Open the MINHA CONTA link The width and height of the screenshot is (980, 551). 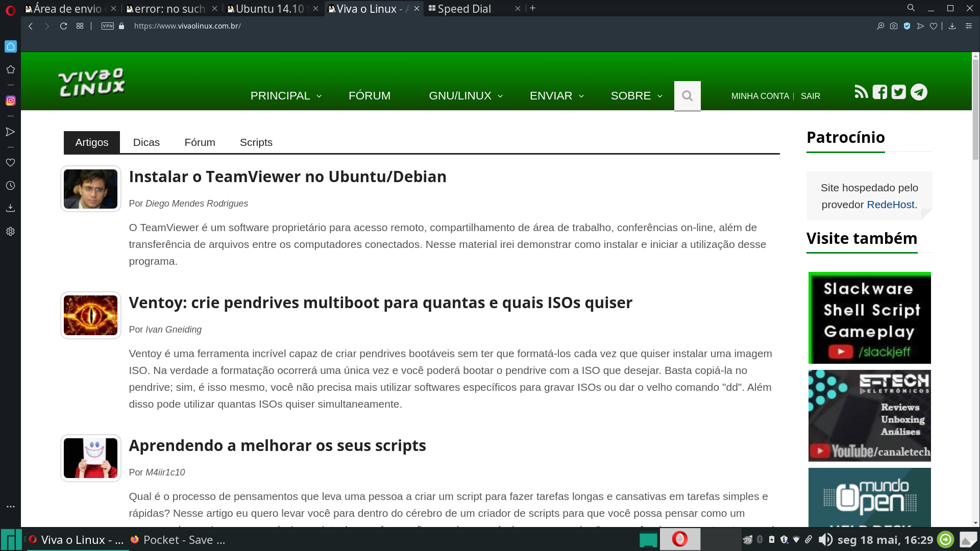pyautogui.click(x=760, y=96)
